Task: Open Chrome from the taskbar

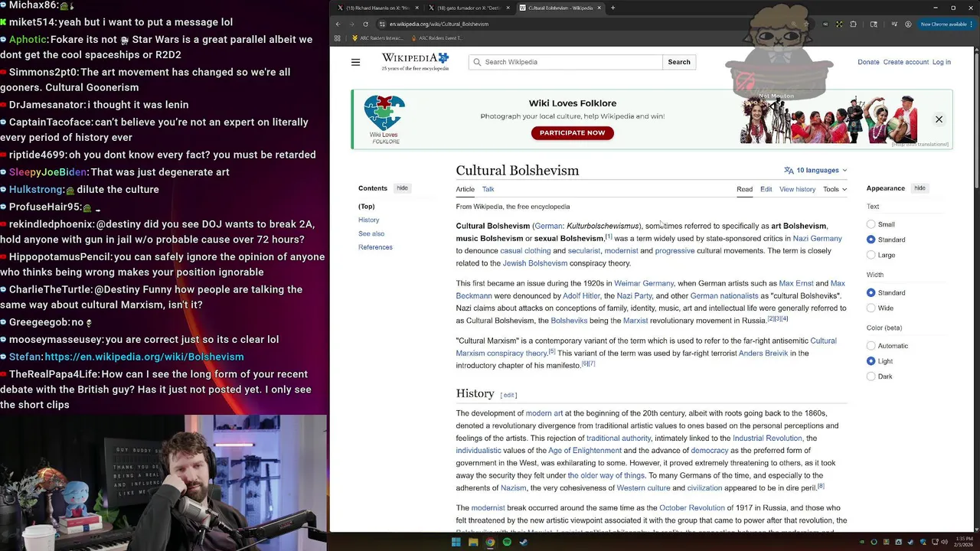Action: [x=490, y=543]
